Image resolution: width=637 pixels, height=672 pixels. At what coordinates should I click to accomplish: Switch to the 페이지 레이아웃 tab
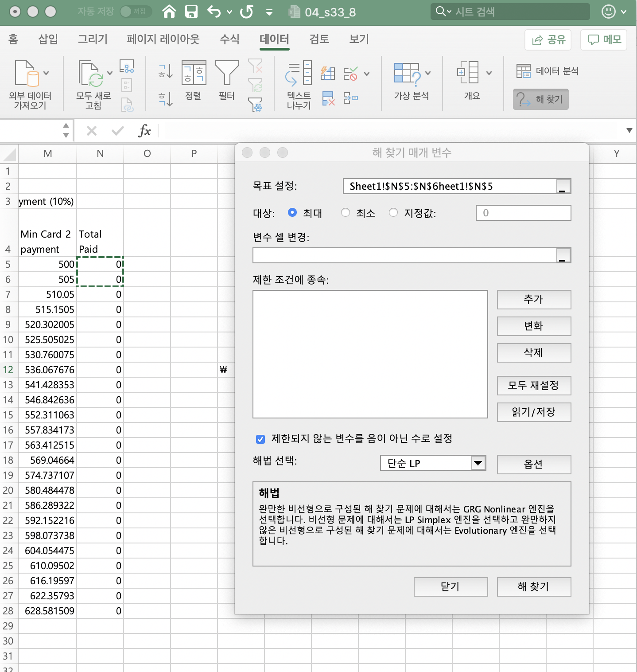(163, 39)
